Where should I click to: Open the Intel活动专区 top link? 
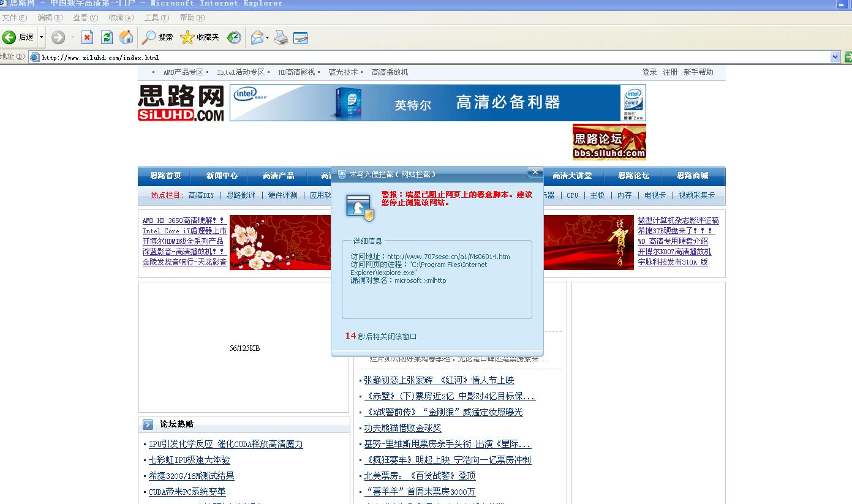[x=241, y=72]
